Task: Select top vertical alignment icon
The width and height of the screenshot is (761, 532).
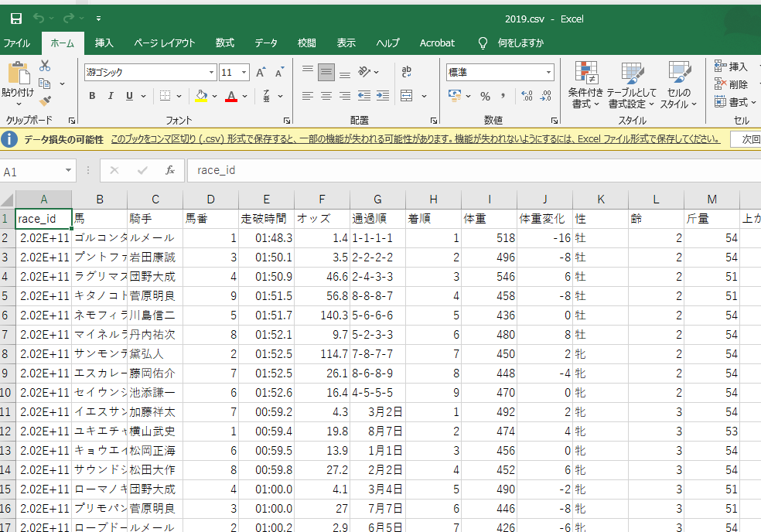Action: coord(308,71)
